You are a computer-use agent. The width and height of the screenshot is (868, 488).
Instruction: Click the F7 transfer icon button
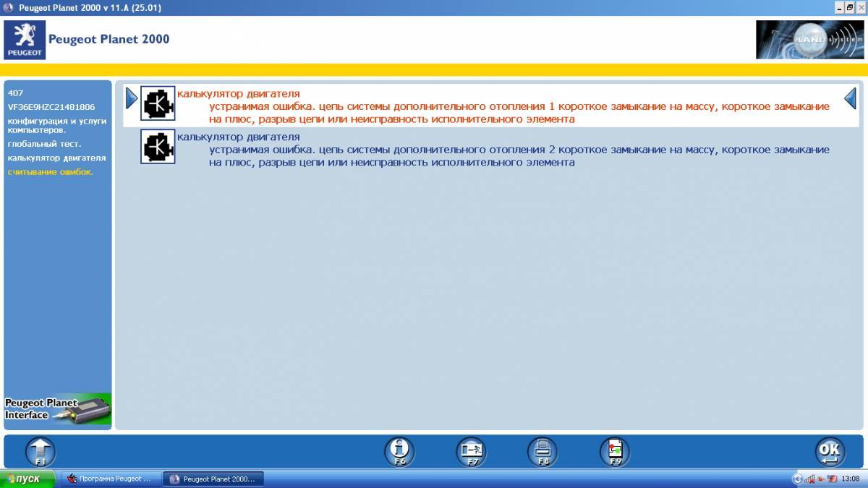click(x=471, y=451)
